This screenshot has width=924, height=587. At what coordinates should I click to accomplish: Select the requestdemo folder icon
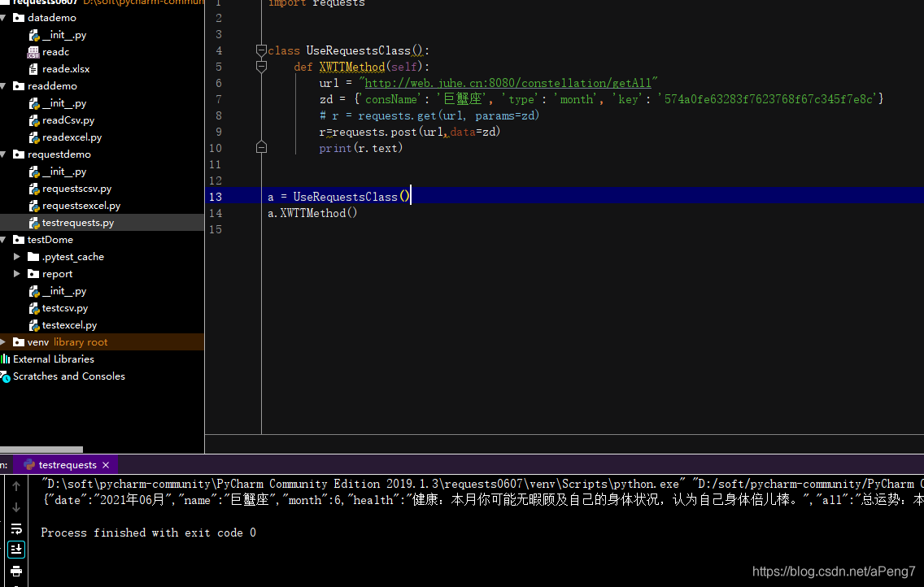(19, 154)
